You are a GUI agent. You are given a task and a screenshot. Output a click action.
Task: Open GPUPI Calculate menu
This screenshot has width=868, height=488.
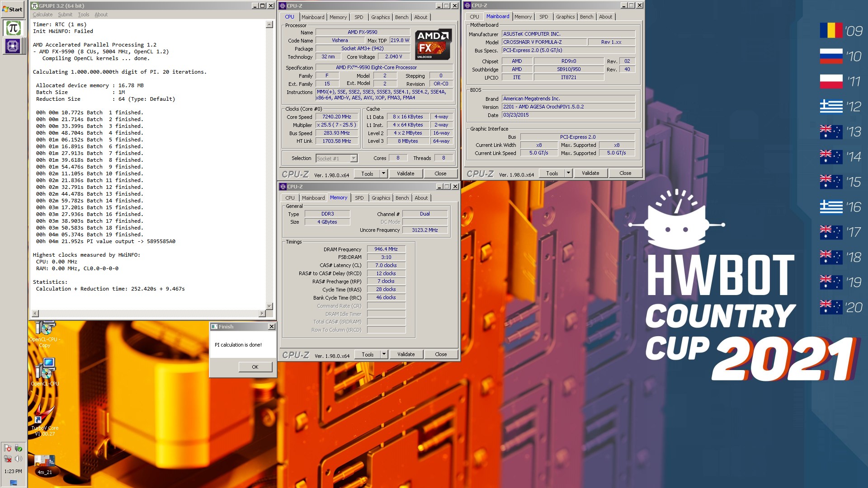click(x=42, y=14)
